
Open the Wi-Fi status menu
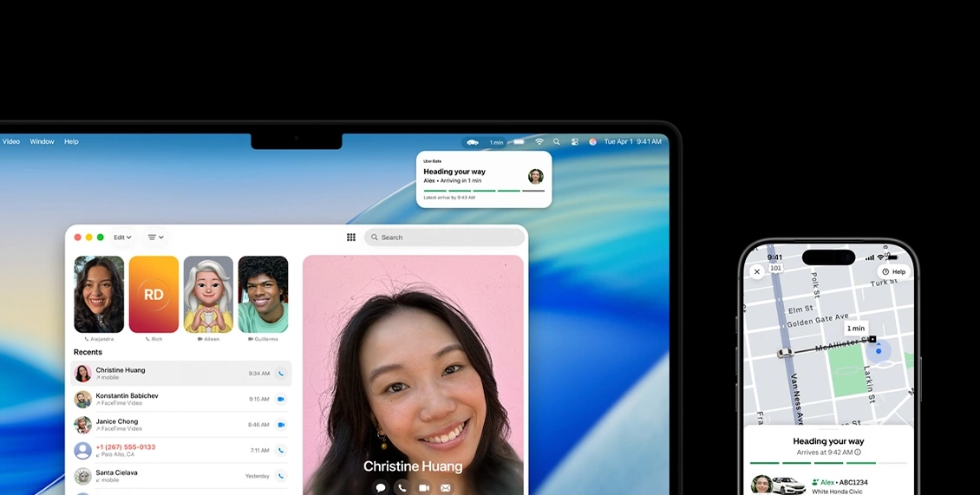539,141
